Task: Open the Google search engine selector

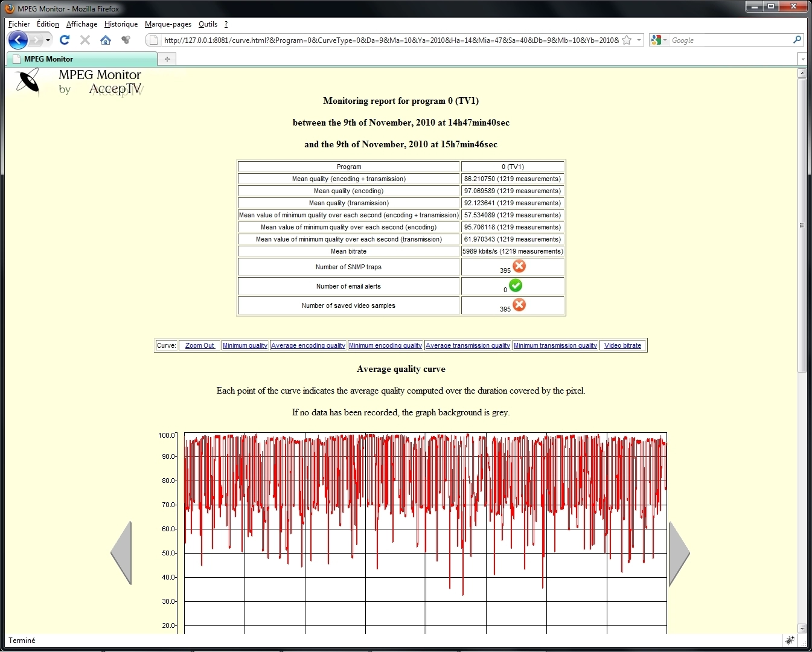Action: (659, 40)
